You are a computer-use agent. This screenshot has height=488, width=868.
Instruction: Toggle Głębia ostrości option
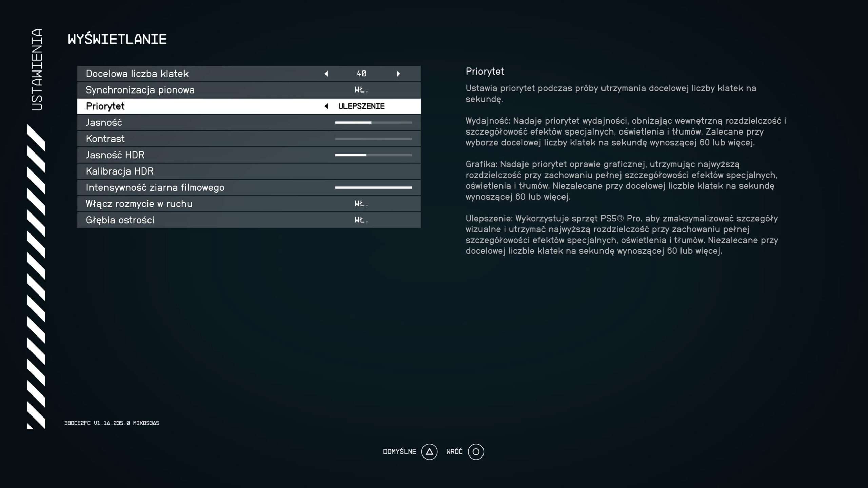point(361,220)
